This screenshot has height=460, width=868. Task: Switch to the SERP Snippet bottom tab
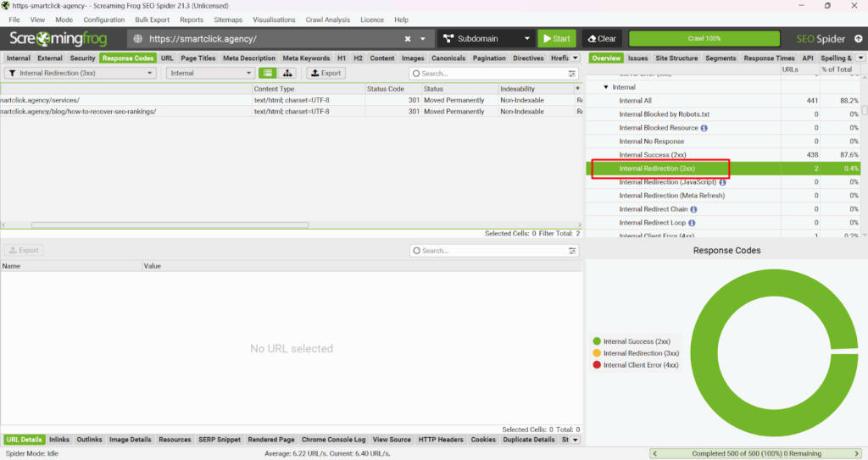tap(220, 440)
